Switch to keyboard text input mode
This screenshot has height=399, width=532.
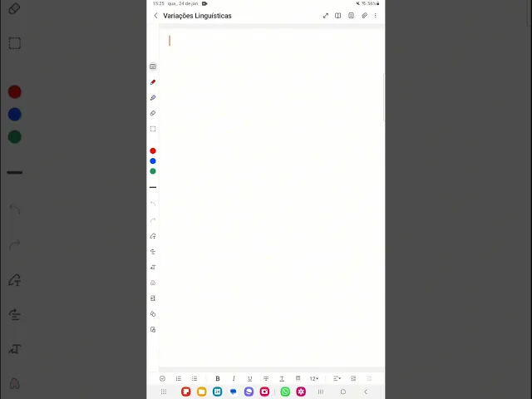[x=153, y=66]
